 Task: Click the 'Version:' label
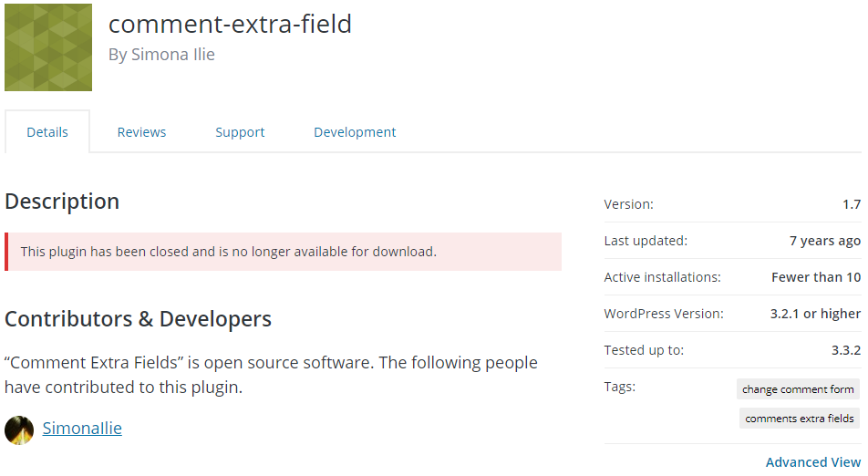628,204
